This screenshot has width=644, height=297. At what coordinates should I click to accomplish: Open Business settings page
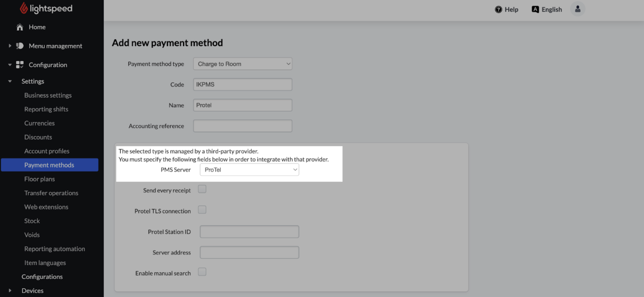pyautogui.click(x=48, y=95)
